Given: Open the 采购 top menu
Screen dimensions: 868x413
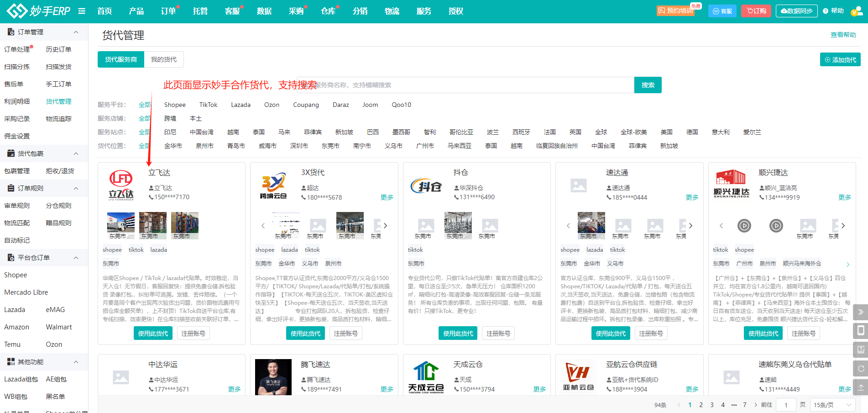Looking at the screenshot, I should [296, 11].
